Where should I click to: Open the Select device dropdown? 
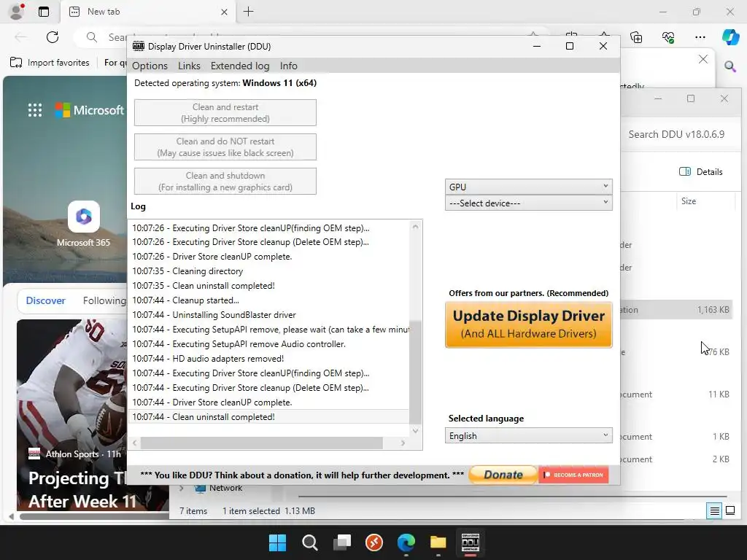(528, 203)
